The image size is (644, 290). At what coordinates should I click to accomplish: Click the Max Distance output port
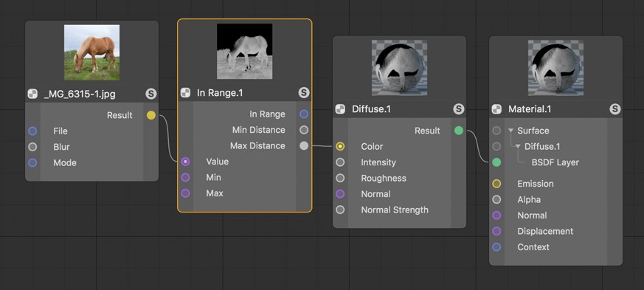(x=303, y=146)
